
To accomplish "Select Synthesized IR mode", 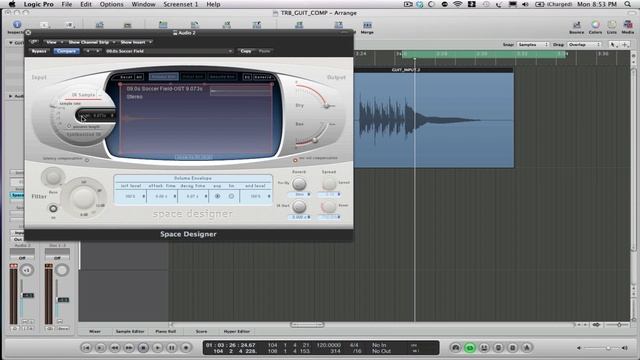I will click(84, 134).
